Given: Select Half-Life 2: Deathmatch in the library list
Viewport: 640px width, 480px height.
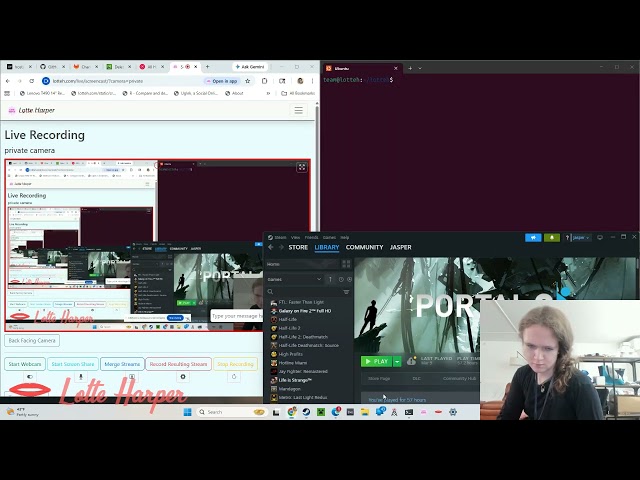Looking at the screenshot, I should pos(303,337).
